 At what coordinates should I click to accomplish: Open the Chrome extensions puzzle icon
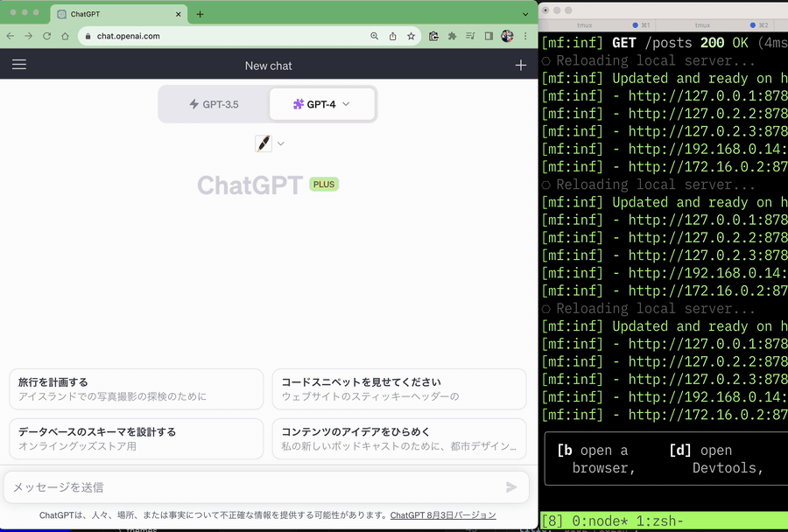point(452,36)
